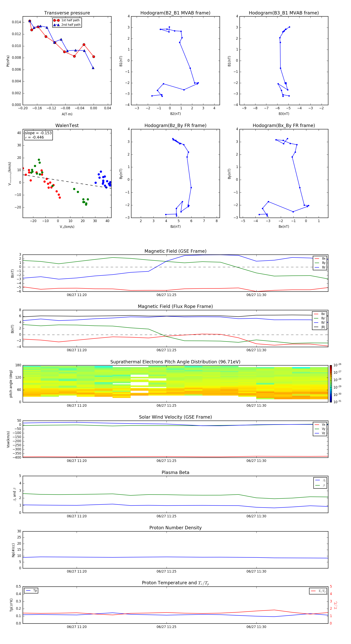This screenshot has height=644, width=351.
Task: Click the 'Magnetic Field (Flux Rope Frame)' title
Action: click(175, 307)
